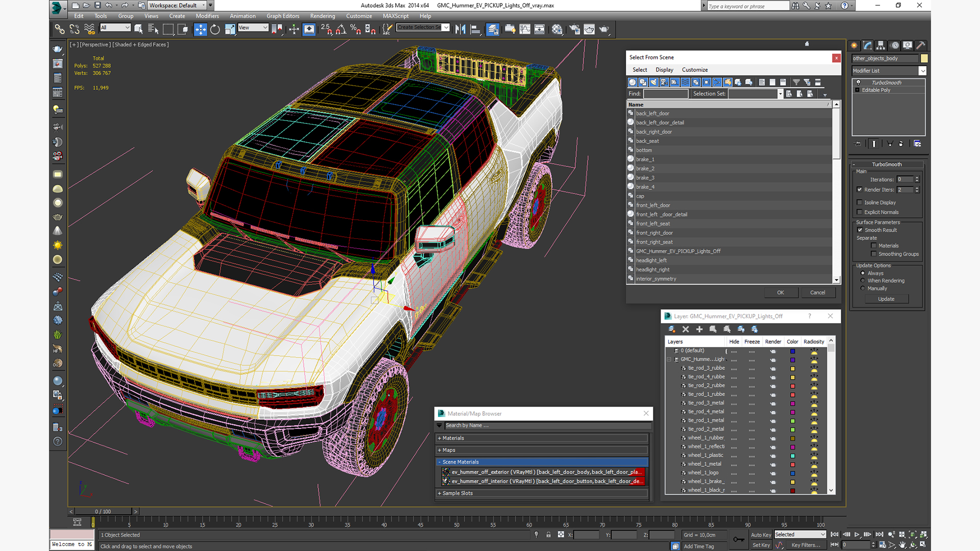The image size is (980, 551).
Task: Toggle Smooth Result checkbox
Action: (860, 230)
